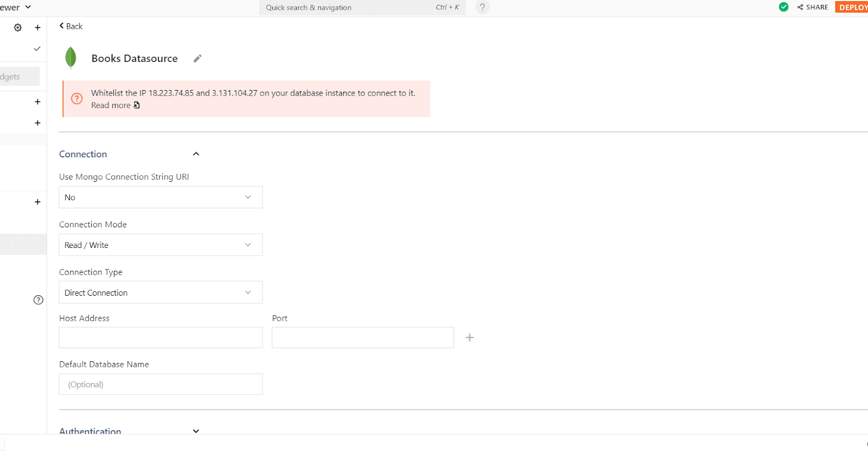Open the Use Mongo Connection String URI dropdown
The image size is (868, 453).
click(161, 197)
